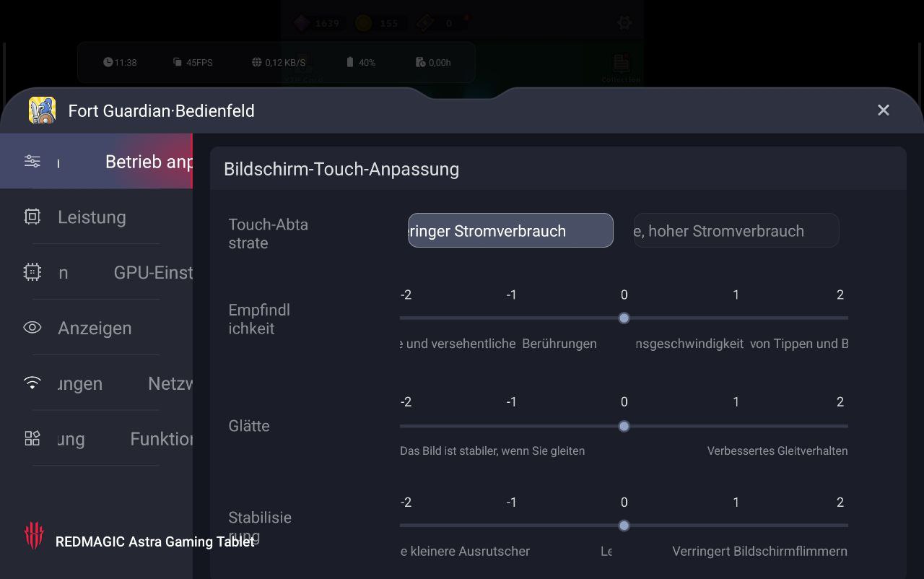Open the GPU-Einstellungen section
The width and height of the screenshot is (924, 579).
tap(96, 272)
